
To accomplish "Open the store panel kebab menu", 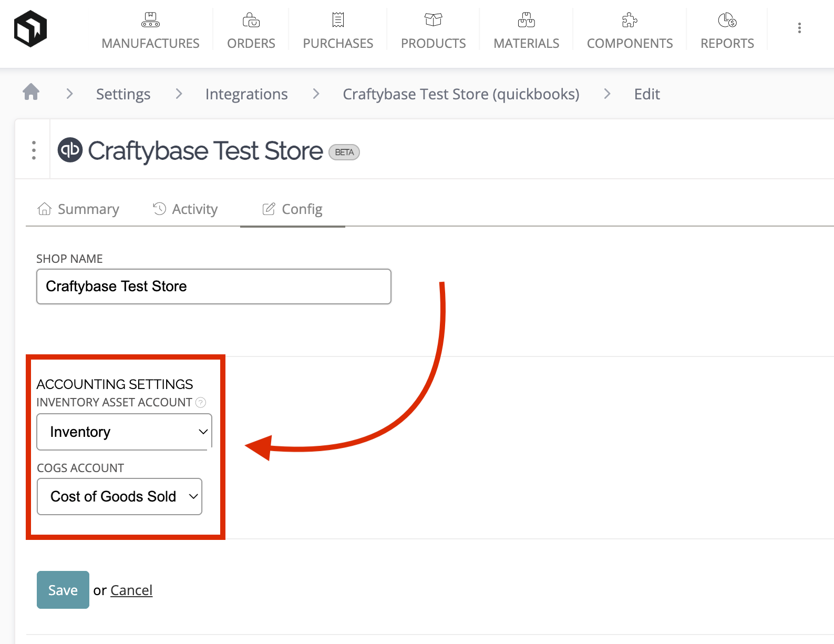I will 34,150.
